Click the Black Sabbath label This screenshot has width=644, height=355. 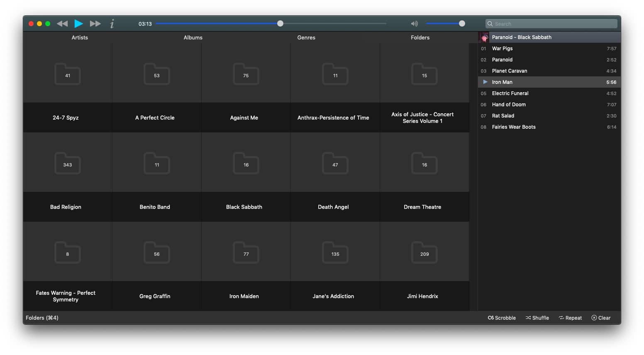click(x=244, y=207)
